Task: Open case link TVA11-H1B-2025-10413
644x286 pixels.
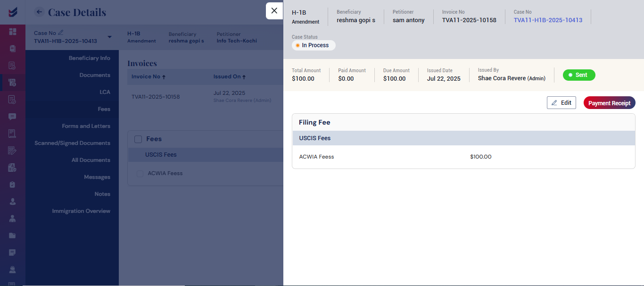Action: pos(548,20)
